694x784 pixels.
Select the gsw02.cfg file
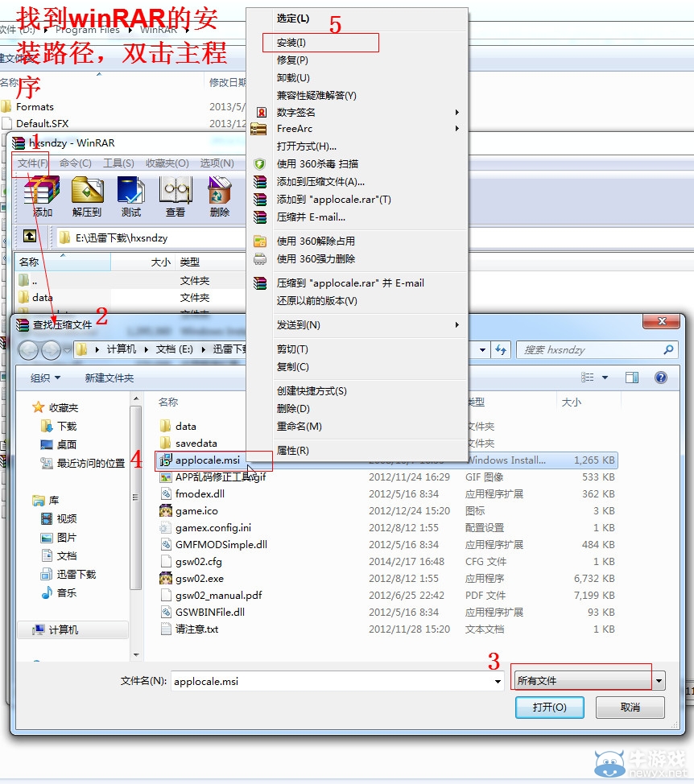199,562
